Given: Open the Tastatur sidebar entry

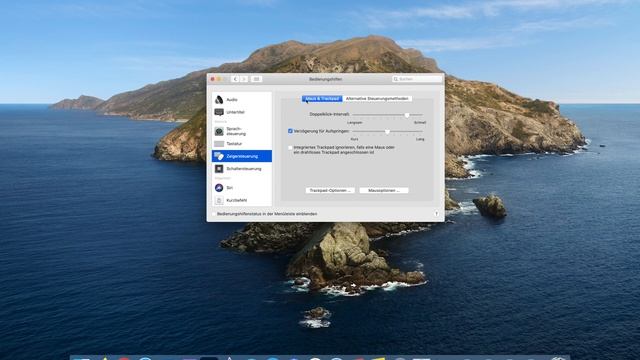Looking at the screenshot, I should 242,144.
